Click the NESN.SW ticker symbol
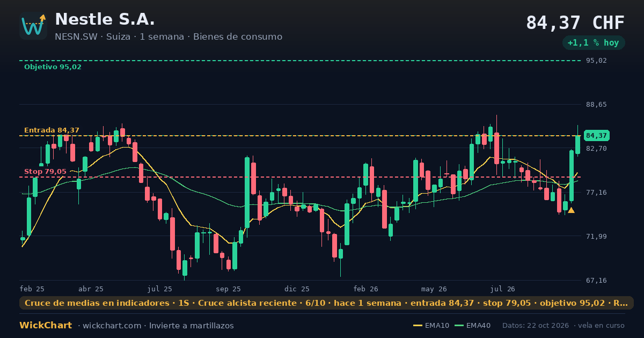 (76, 37)
